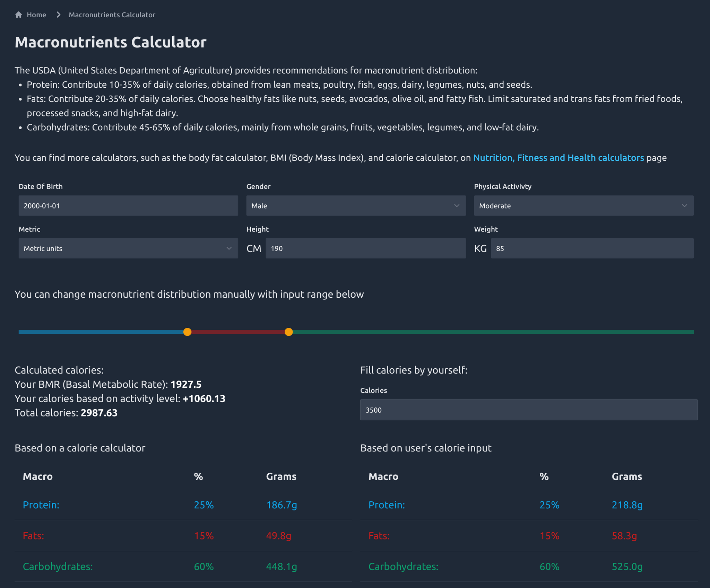This screenshot has width=710, height=588.
Task: Click the 'Based on user's calorie input' heading
Action: click(426, 448)
